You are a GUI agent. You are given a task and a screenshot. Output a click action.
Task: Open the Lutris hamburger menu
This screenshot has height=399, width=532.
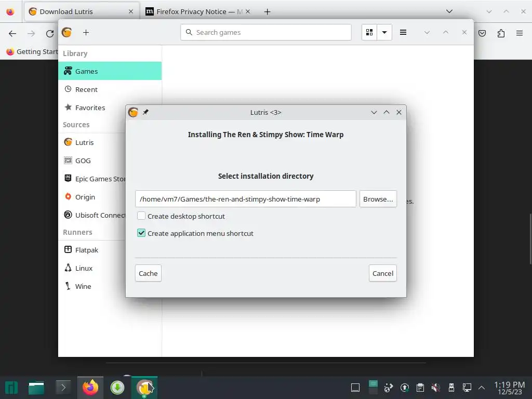[403, 32]
